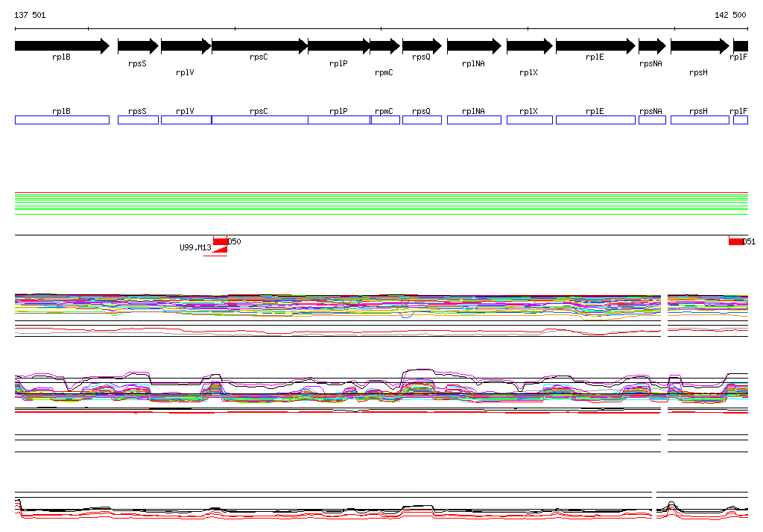The width and height of the screenshot is (763, 532).
Task: Click the blue rpsC feature box
Action: [x=260, y=120]
